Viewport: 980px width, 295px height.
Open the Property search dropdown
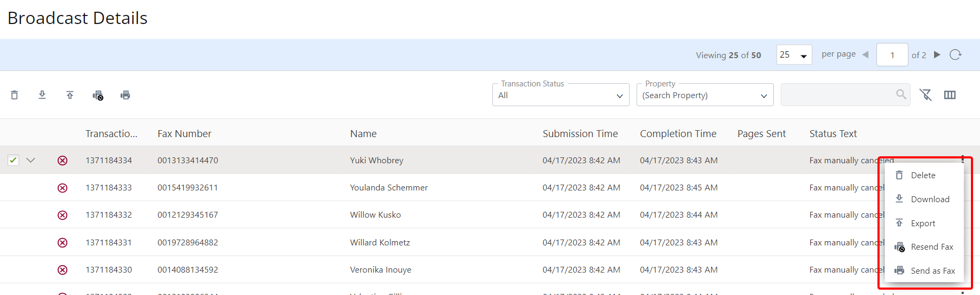(x=704, y=95)
